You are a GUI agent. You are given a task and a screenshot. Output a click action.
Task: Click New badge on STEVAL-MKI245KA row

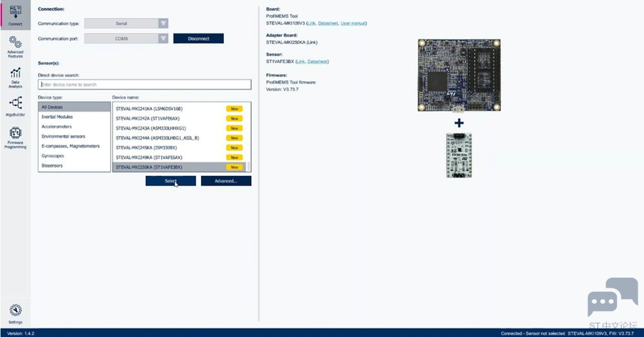click(x=234, y=148)
